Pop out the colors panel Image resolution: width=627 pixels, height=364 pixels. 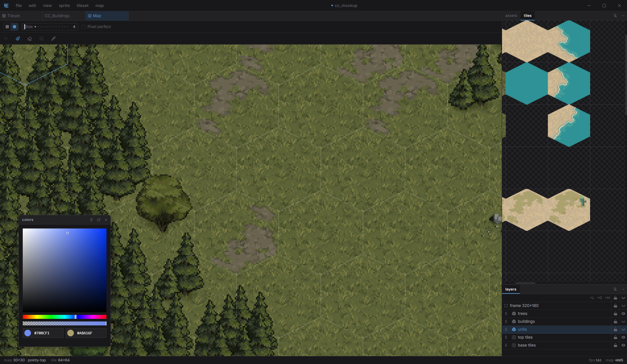[99, 220]
